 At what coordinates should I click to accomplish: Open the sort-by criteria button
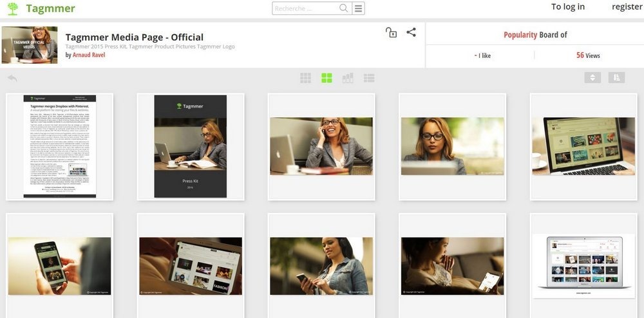tap(616, 77)
